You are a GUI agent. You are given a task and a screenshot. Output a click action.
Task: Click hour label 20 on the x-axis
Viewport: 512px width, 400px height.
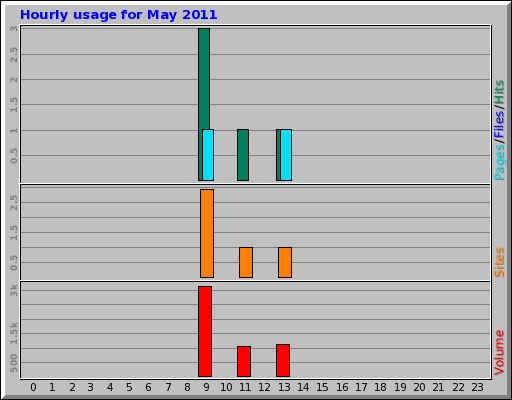(419, 387)
